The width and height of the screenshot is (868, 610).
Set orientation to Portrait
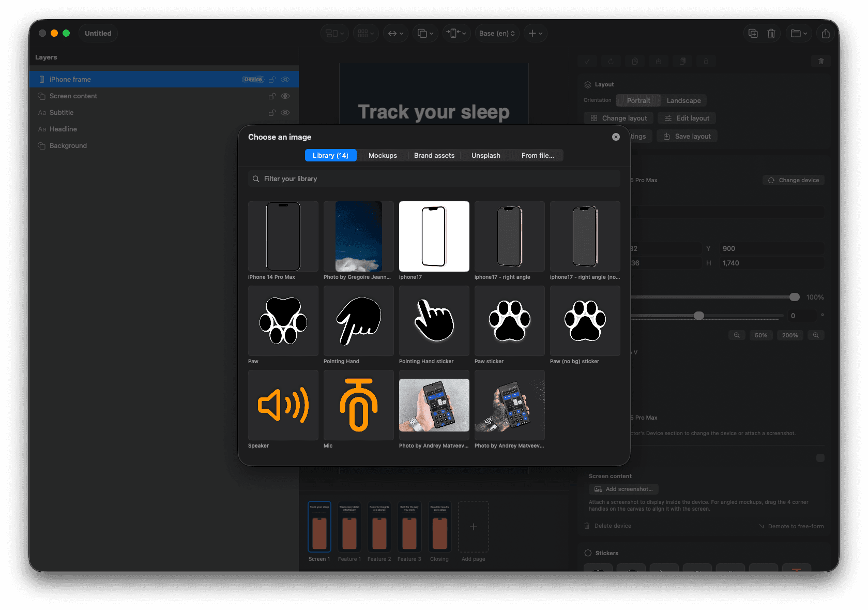(x=638, y=100)
